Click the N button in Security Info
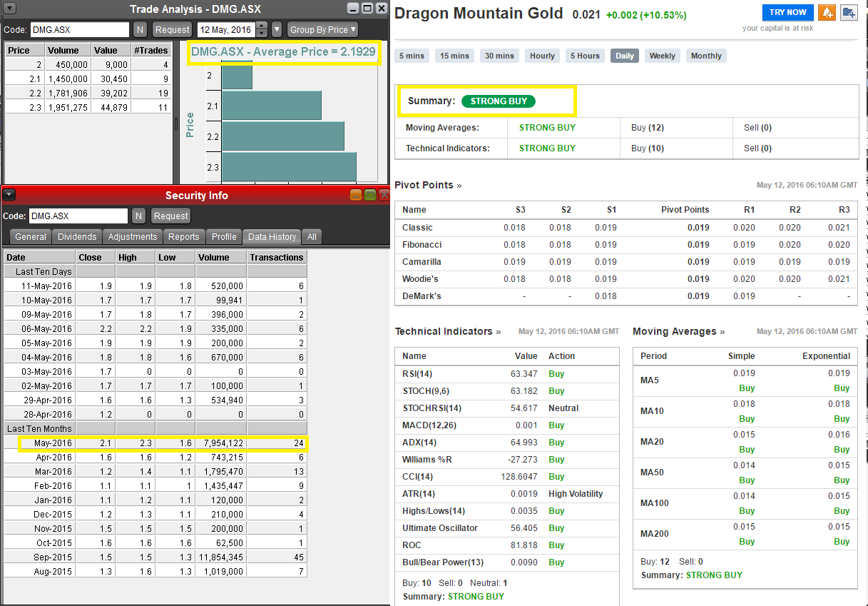868x606 pixels. 139,216
